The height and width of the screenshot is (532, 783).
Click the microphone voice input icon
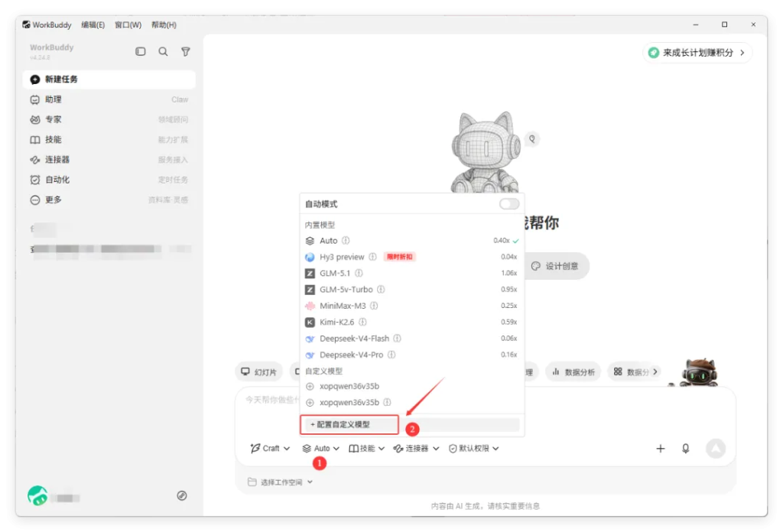[x=686, y=448]
